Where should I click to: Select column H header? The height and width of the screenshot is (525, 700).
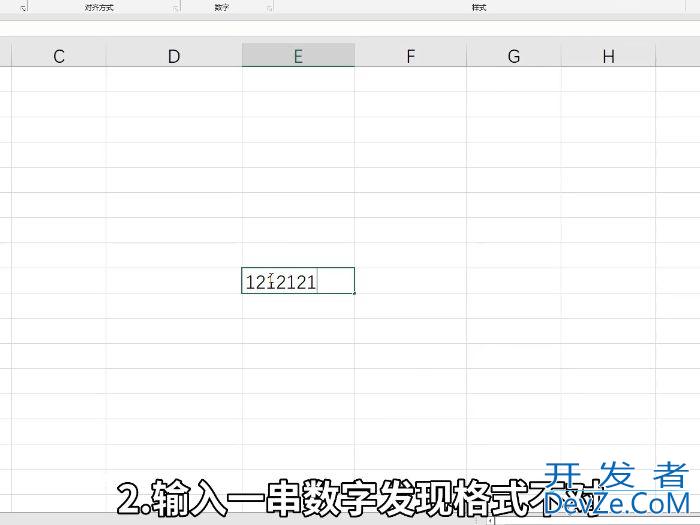tap(608, 56)
